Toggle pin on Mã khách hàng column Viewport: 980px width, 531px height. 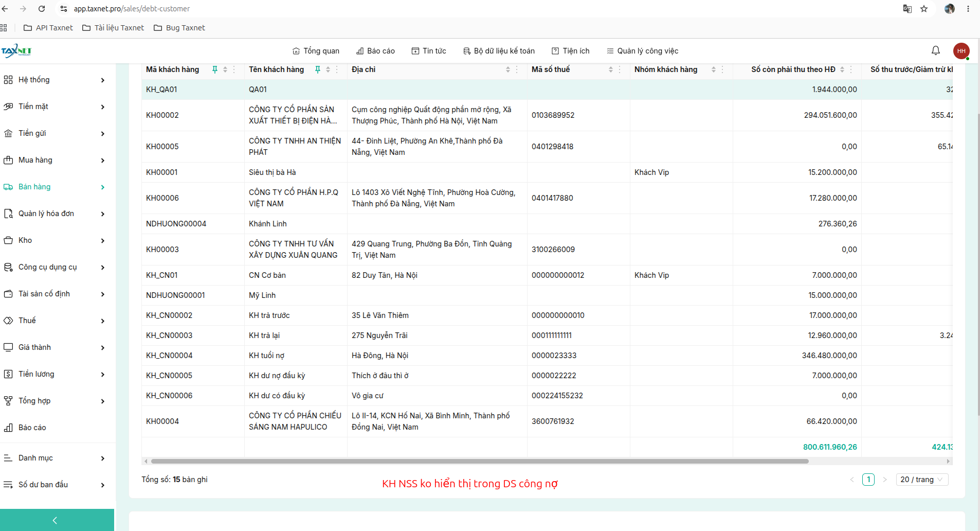pyautogui.click(x=215, y=69)
